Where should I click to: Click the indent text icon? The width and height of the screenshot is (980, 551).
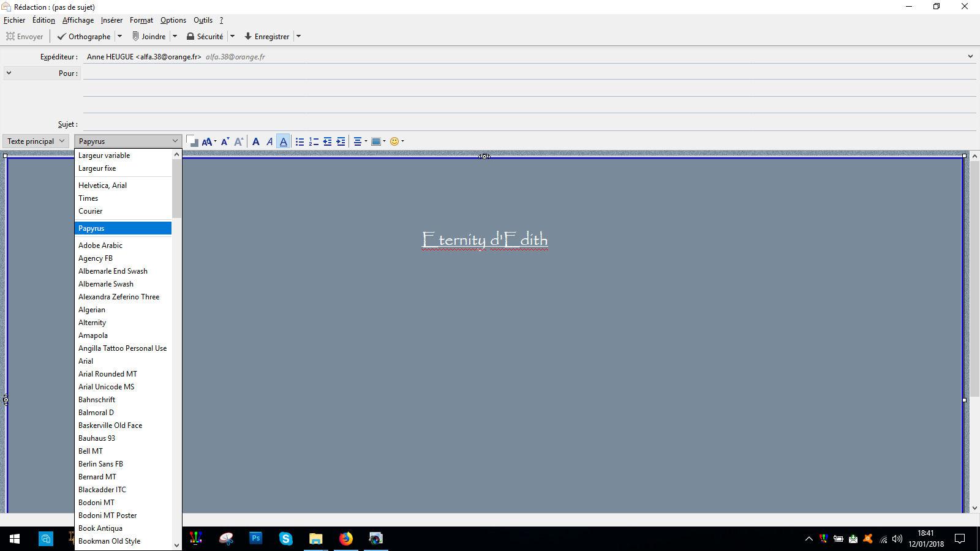(341, 141)
